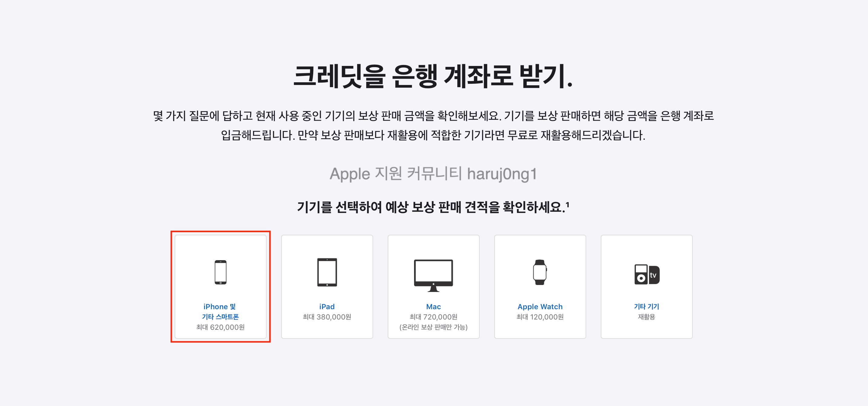Open the 'iPhone 및 기타 스마트폰' link

pos(220,312)
